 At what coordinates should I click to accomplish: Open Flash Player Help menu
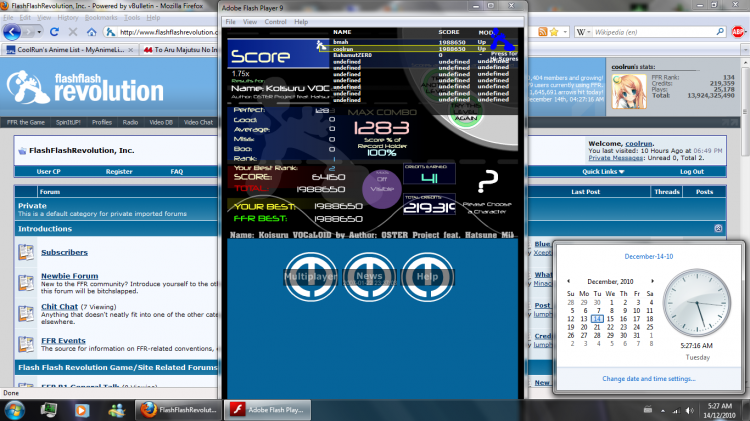[x=301, y=22]
